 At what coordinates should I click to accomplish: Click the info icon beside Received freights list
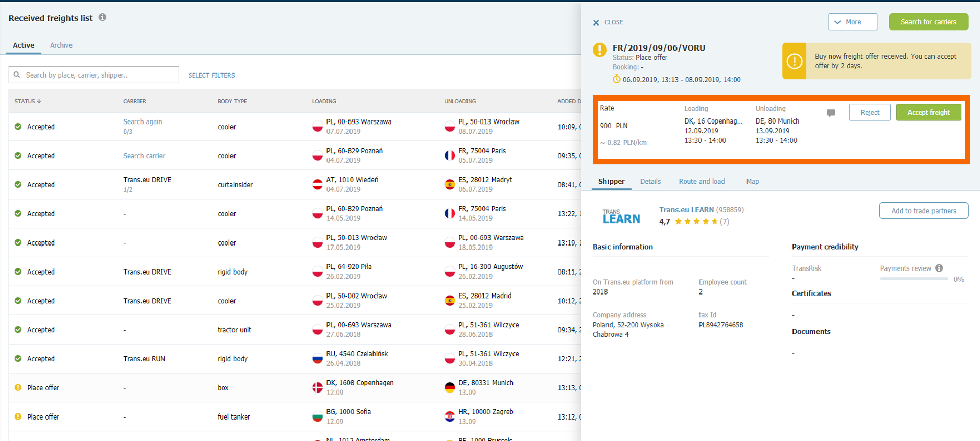(x=103, y=17)
